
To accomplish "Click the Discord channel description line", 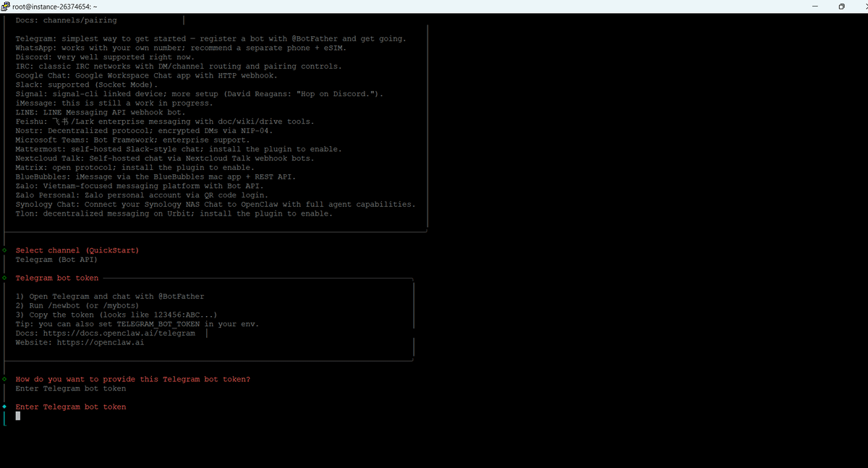I will (105, 57).
